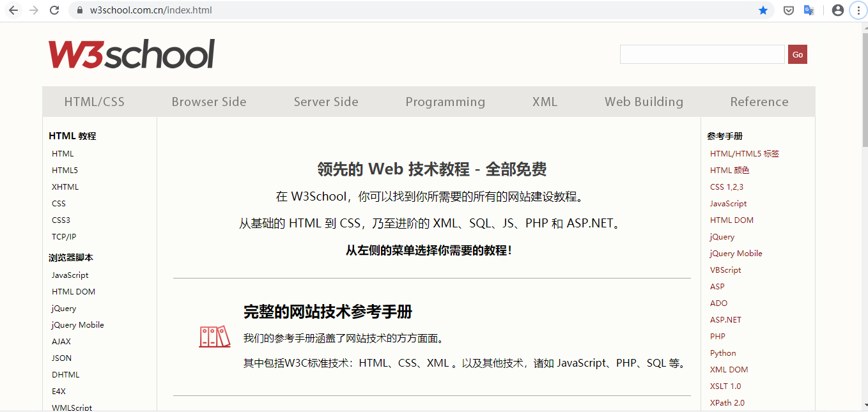The image size is (868, 412).
Task: Open jQuery tutorial in left sidebar
Action: point(64,308)
